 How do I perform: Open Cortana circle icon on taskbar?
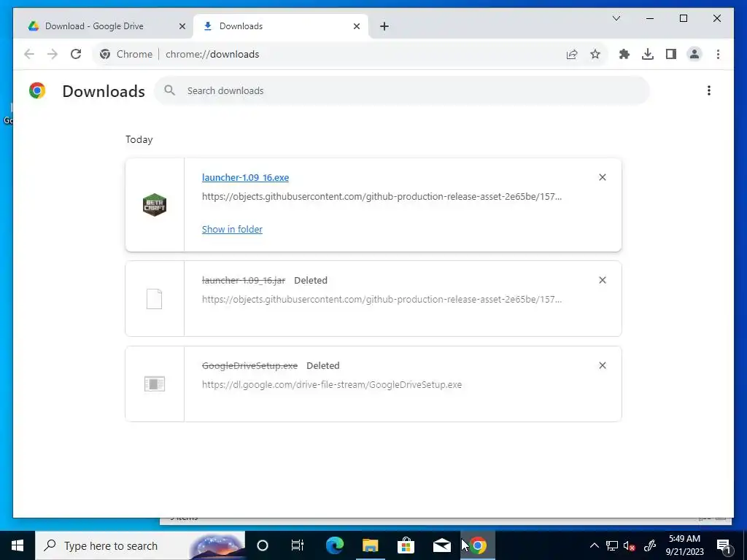point(263,545)
